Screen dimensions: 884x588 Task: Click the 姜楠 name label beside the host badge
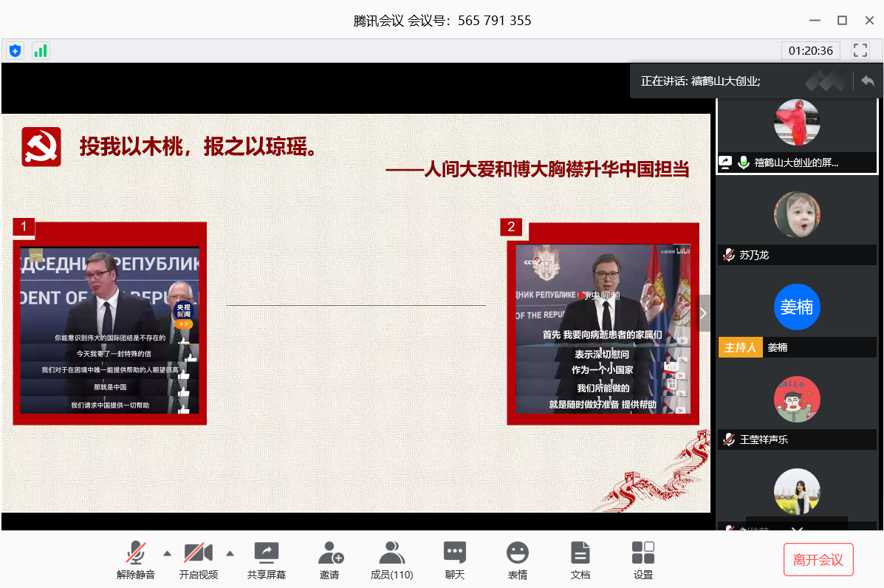pos(778,347)
